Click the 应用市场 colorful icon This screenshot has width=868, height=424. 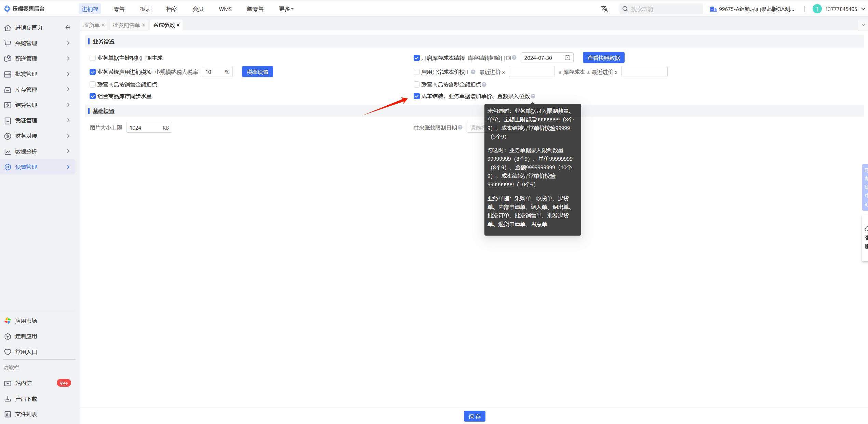point(8,321)
